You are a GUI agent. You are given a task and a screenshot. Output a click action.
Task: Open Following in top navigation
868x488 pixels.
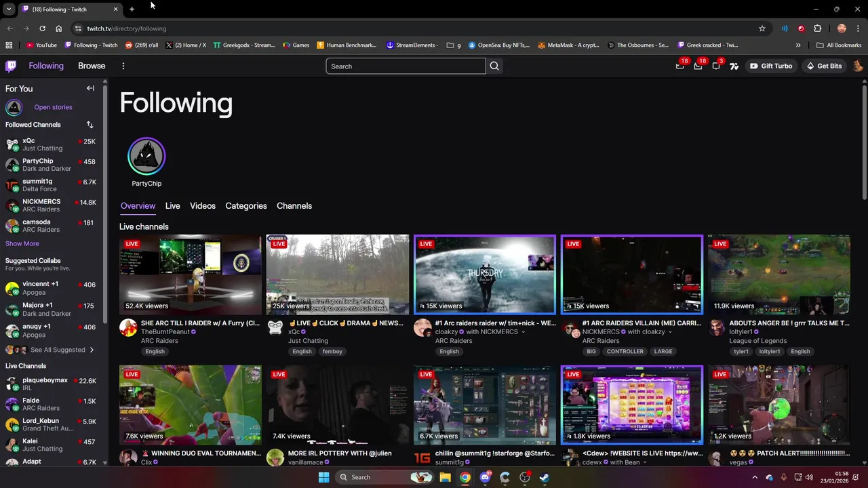pyautogui.click(x=46, y=66)
